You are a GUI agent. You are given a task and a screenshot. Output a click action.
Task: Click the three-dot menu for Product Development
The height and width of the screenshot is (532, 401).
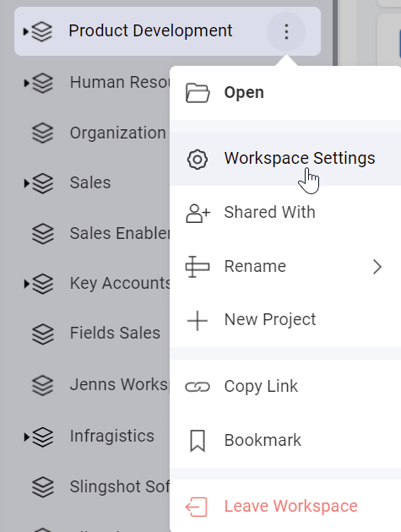click(x=286, y=31)
